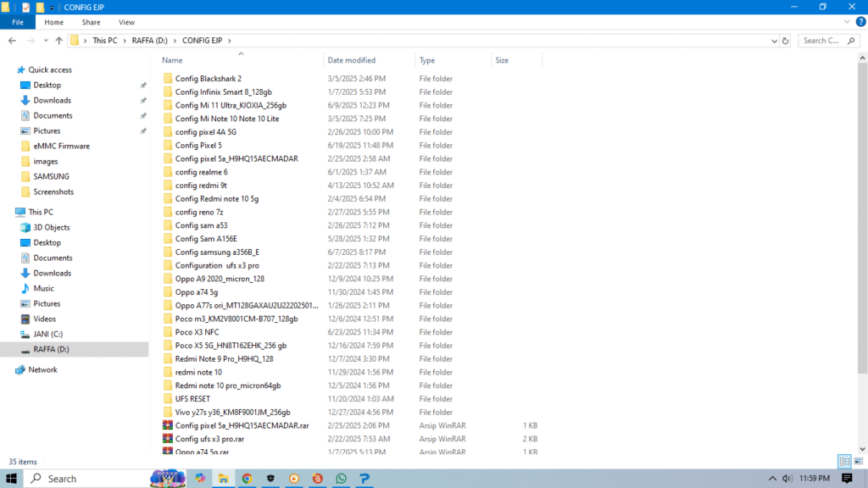Select Screenshots in Quick access
The height and width of the screenshot is (488, 868).
click(x=53, y=192)
